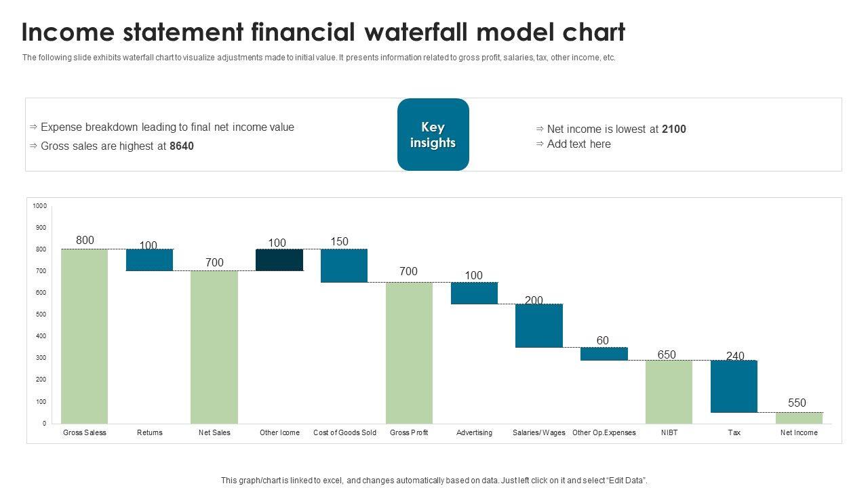Screen dimensions: 868x488
Task: Click the bold 2100 value text
Action: tap(674, 129)
